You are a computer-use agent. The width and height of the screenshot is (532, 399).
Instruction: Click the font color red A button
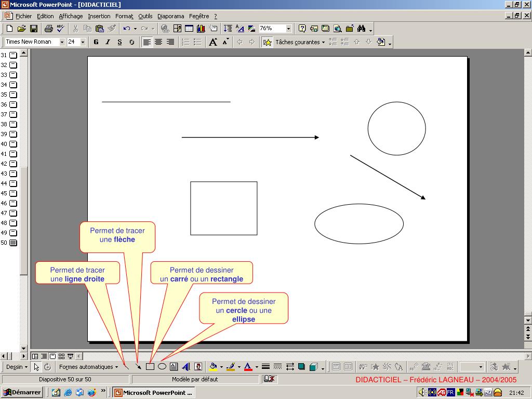248,367
